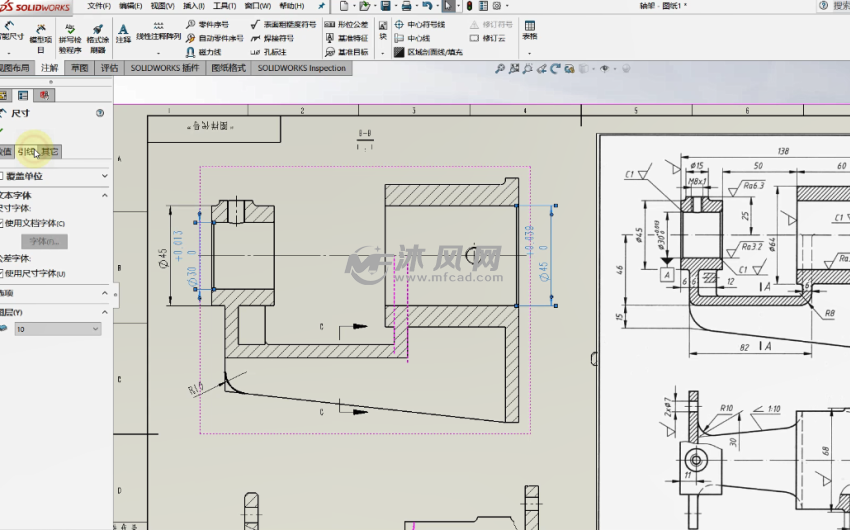The height and width of the screenshot is (530, 850).
Task: Click the Save icon
Action: tap(385, 6)
